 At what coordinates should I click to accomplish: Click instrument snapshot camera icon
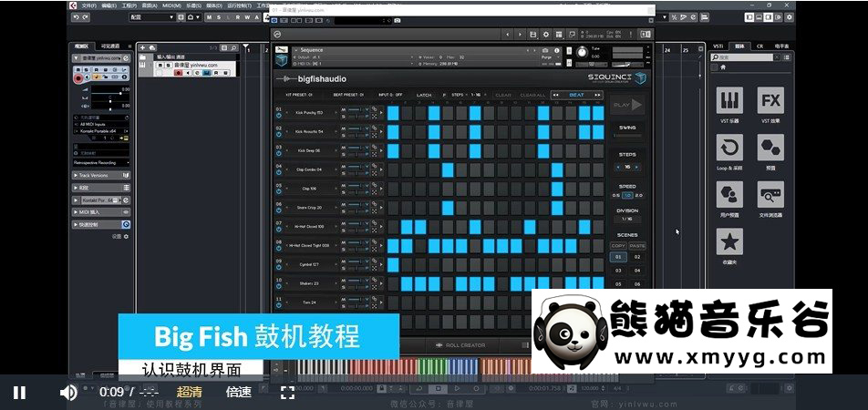pos(544,50)
